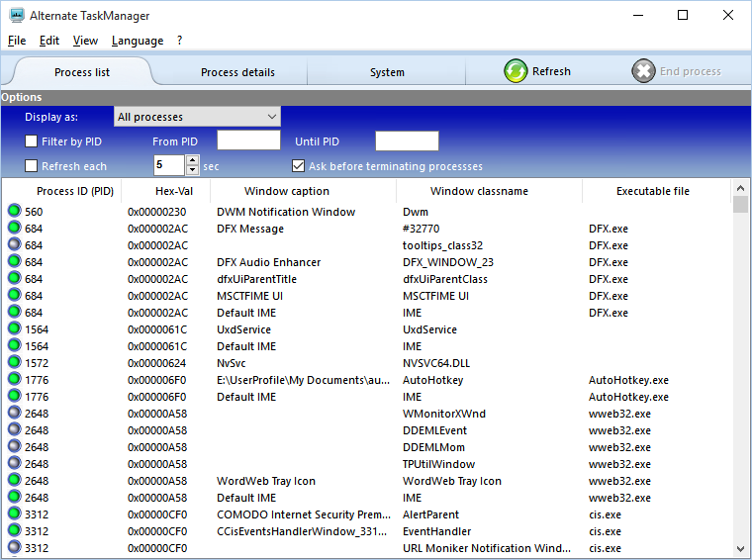Click the icon beside the E:\UserProfile AutoHotkey row
The height and width of the screenshot is (560, 752).
pyautogui.click(x=15, y=379)
